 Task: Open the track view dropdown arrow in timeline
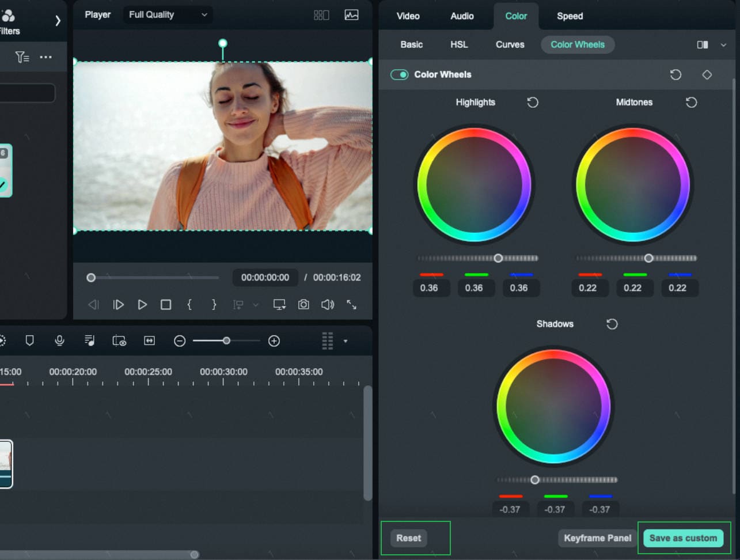point(346,341)
